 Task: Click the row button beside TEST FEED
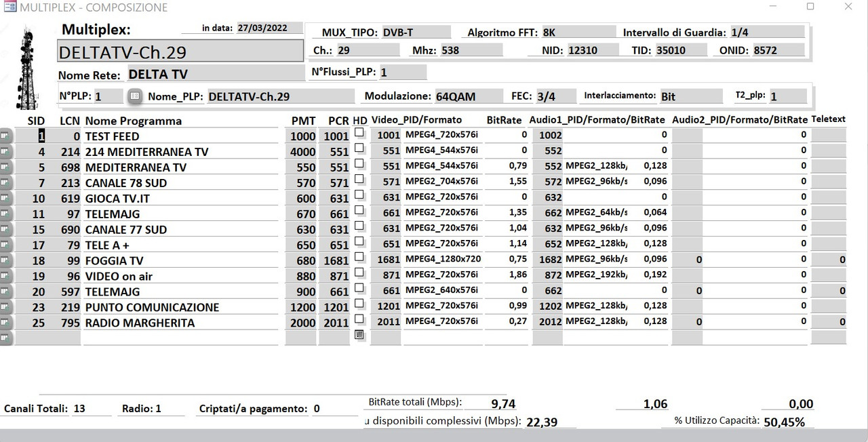point(6,136)
